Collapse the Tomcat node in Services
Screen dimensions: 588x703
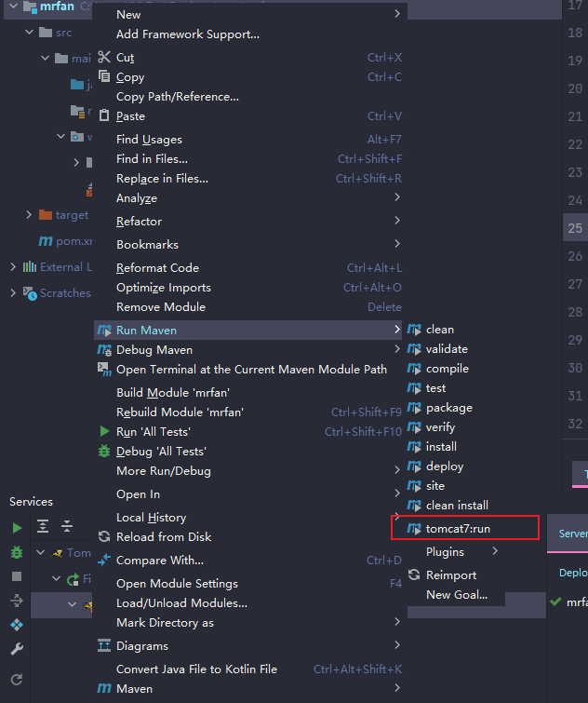coord(40,552)
